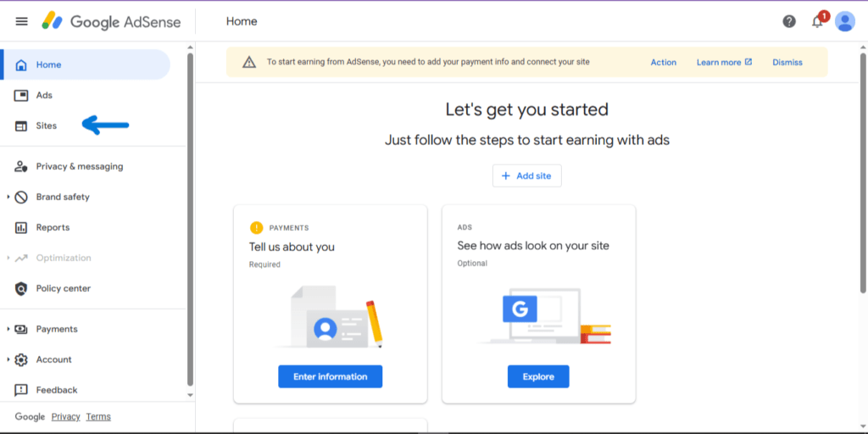
Task: Click the Tell us about you illustration
Action: (330, 317)
